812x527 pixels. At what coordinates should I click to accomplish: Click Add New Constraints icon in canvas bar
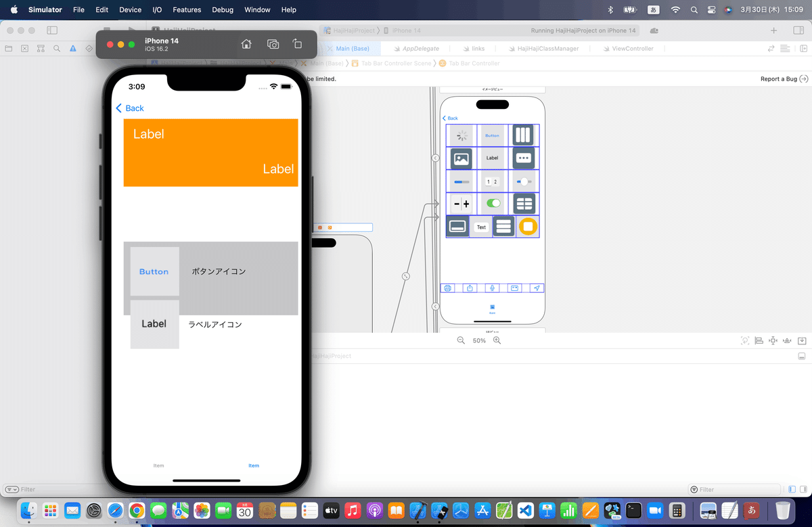773,340
